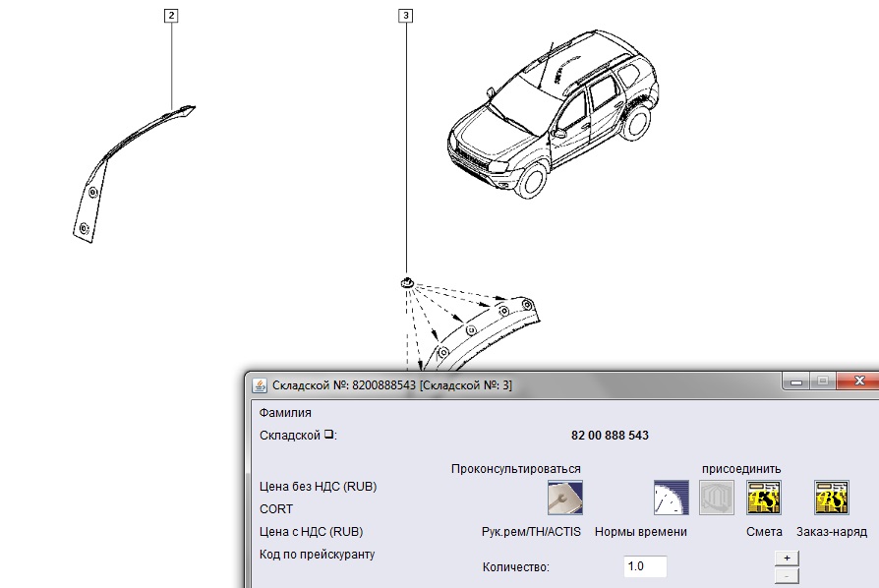This screenshot has height=588, width=879.
Task: Click the Нормы времени clock icon
Action: (x=671, y=498)
